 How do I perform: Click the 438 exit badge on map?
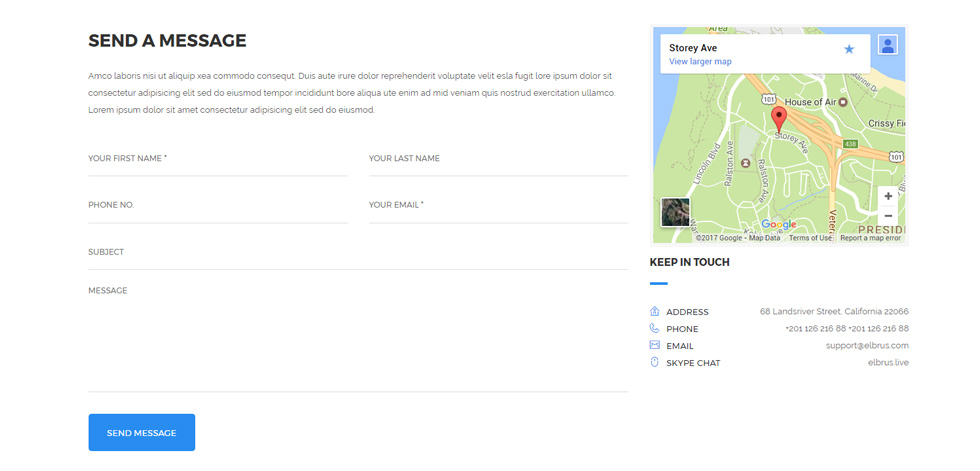[x=849, y=144]
